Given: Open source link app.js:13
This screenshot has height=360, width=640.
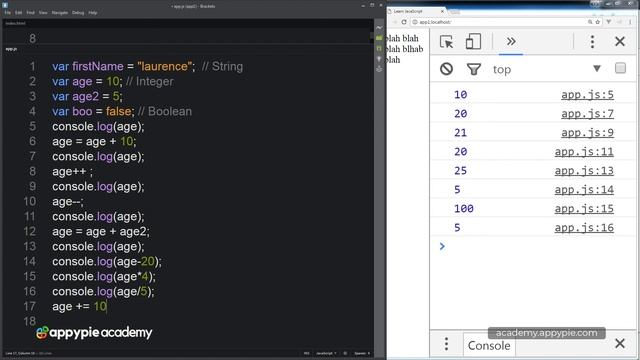Looking at the screenshot, I should (x=584, y=171).
